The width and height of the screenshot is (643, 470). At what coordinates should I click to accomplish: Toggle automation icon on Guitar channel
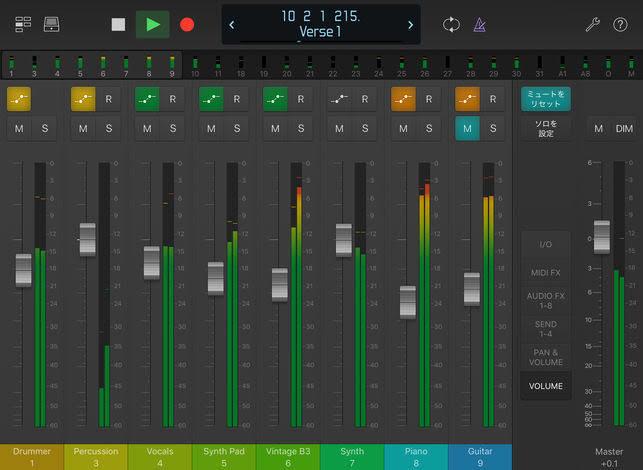(x=467, y=99)
